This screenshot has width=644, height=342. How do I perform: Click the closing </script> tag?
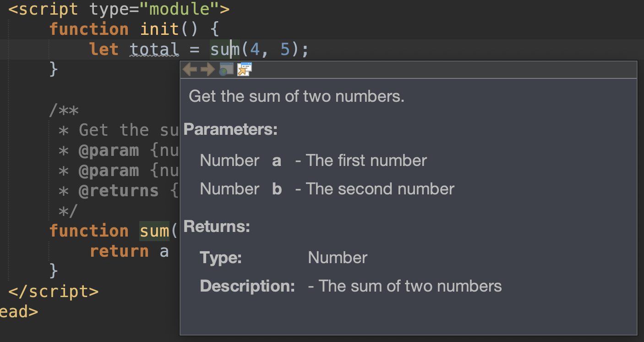(53, 292)
